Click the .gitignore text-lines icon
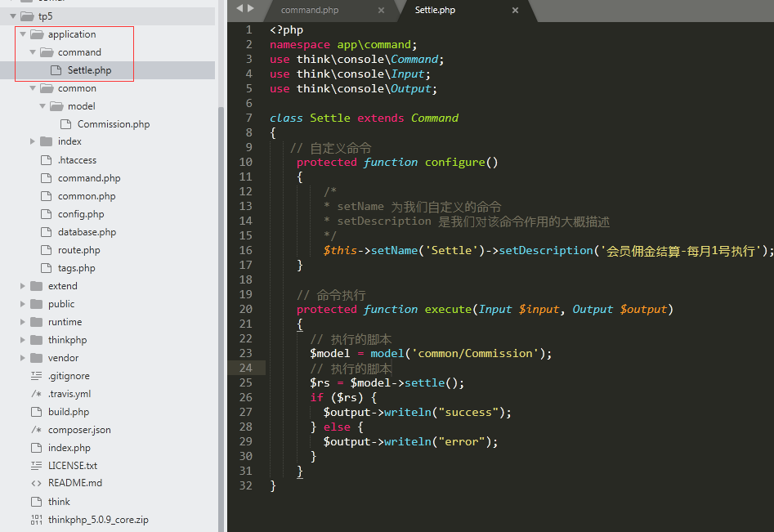The image size is (774, 532). tap(36, 376)
